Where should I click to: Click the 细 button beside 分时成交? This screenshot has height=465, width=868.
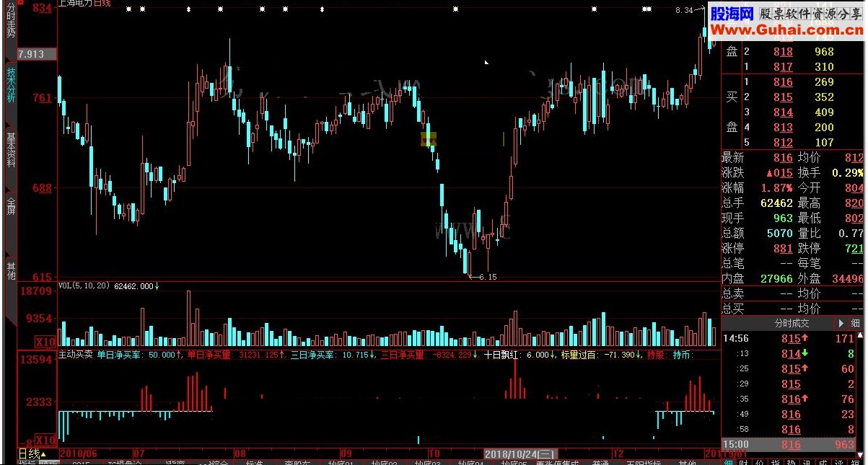(855, 324)
